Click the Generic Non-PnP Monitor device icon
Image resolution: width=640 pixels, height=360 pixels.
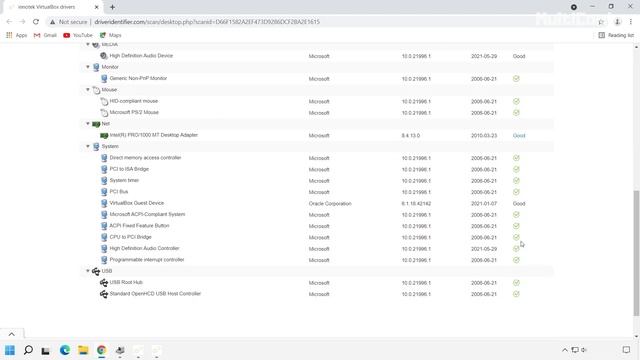[104, 78]
